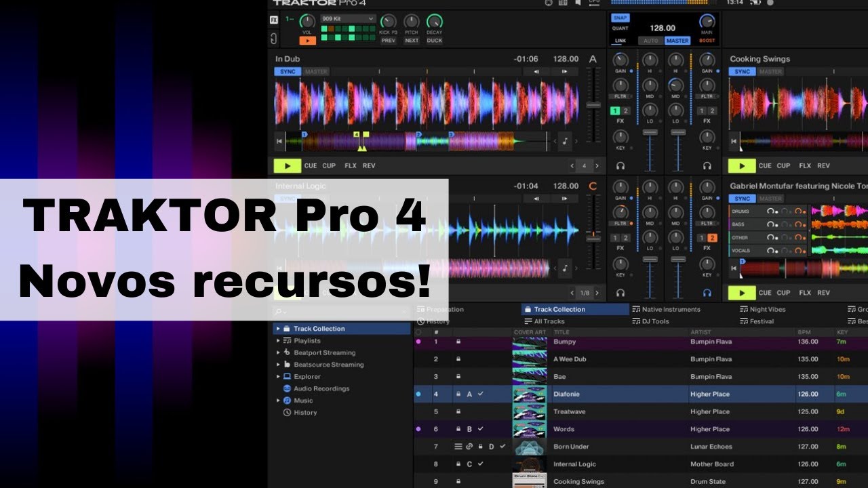868x488 pixels.
Task: Enable AUTO master mode
Action: [650, 41]
